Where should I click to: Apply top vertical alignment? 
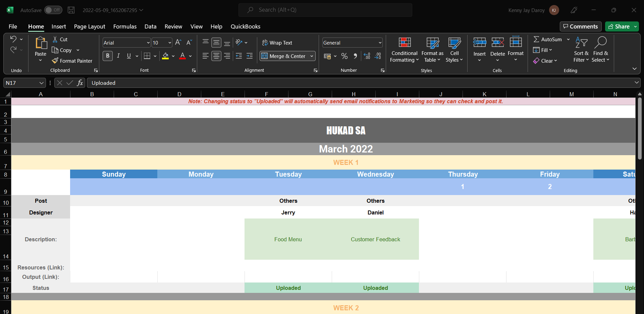click(x=206, y=43)
